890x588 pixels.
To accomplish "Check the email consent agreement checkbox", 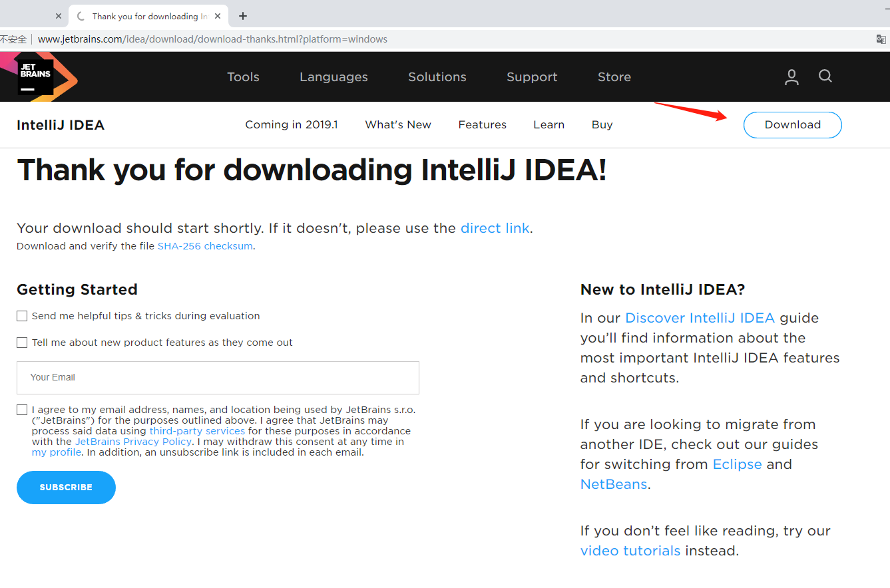I will (x=22, y=410).
